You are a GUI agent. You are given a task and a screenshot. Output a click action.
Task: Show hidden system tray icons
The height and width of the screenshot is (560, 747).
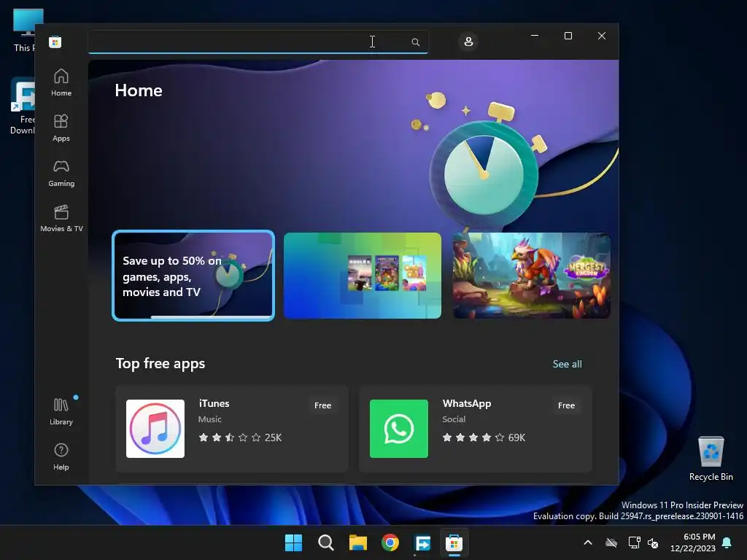(x=588, y=542)
